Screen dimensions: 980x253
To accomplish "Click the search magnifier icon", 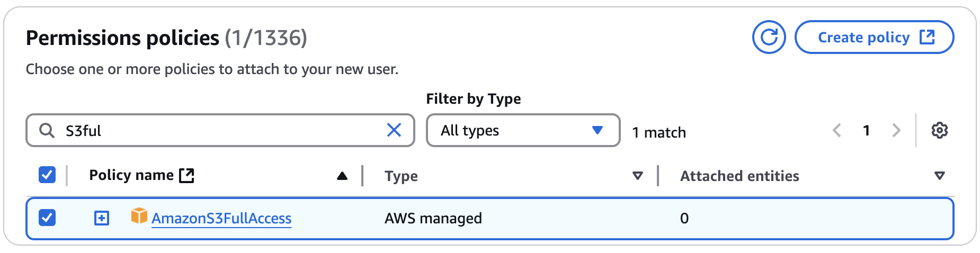I will [47, 131].
